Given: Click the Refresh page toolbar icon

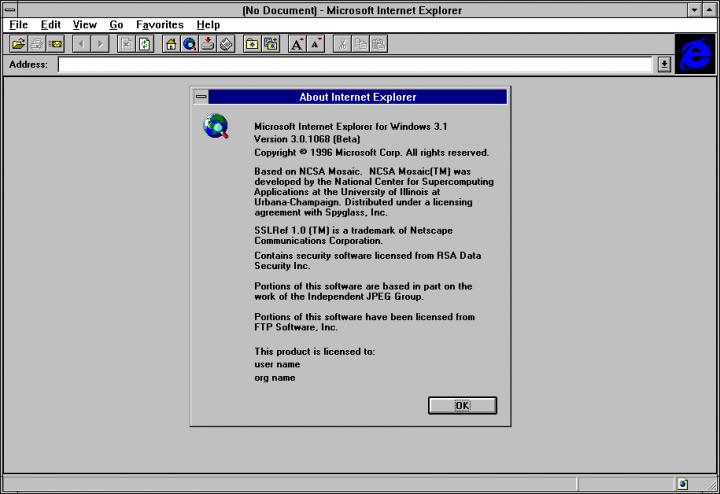Looking at the screenshot, I should (x=144, y=44).
